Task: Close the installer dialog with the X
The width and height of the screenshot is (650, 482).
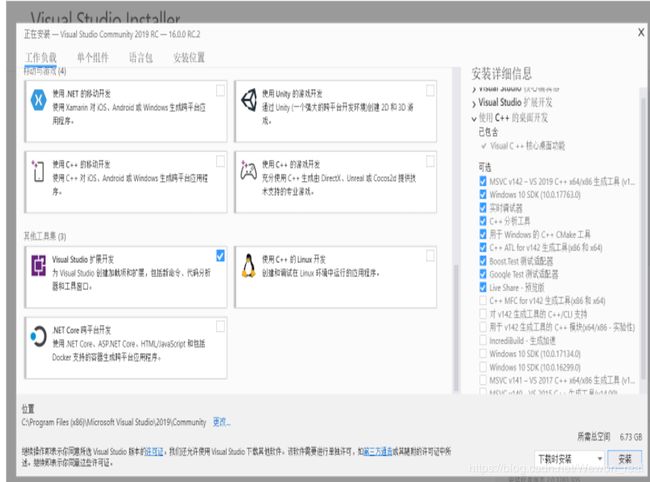Action: point(641,32)
